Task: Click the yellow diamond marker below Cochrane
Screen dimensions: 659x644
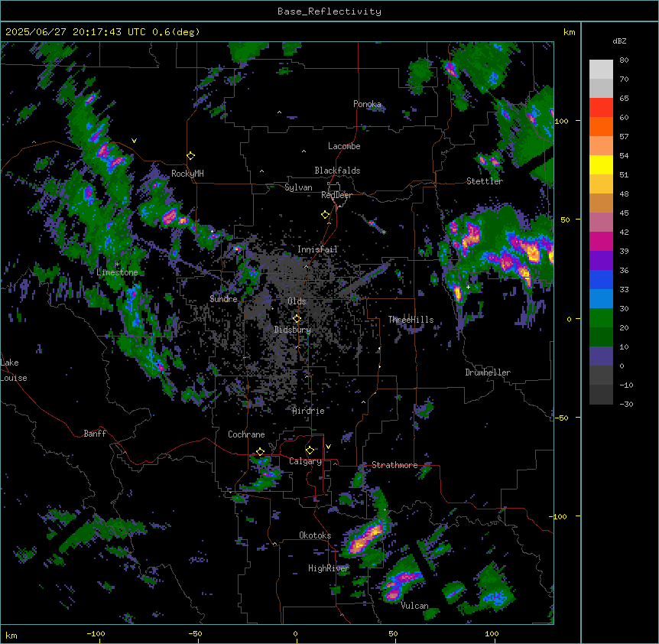Action: click(260, 452)
